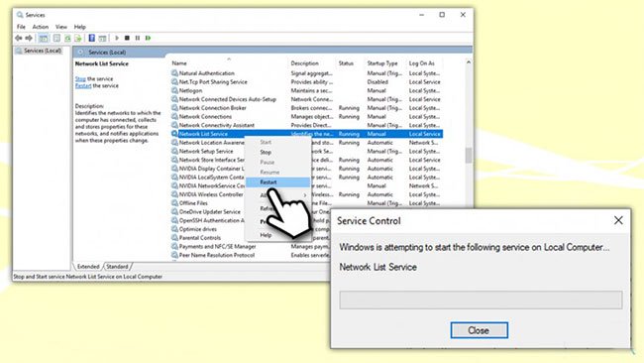Viewport: 644px width, 363px height.
Task: Click the Restart Service toolbar icon
Action: pos(149,38)
